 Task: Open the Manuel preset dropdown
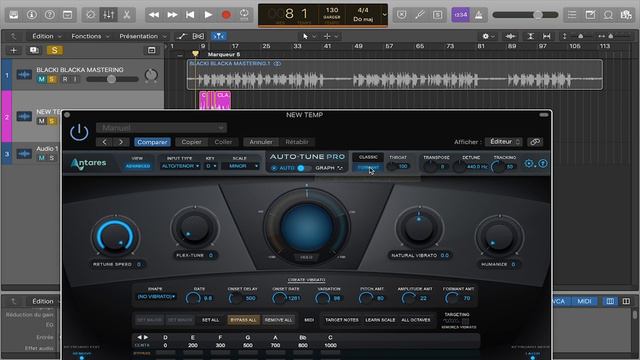pyautogui.click(x=161, y=128)
